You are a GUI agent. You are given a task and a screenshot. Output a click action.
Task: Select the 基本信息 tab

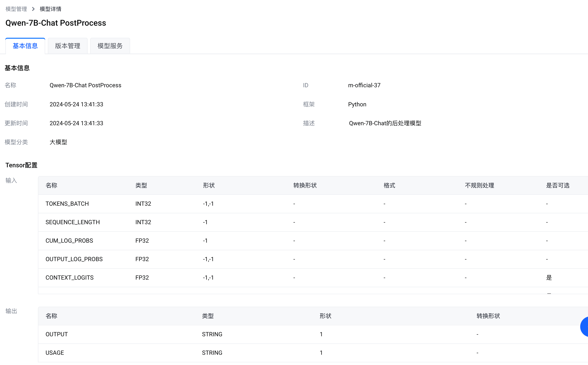tap(25, 46)
